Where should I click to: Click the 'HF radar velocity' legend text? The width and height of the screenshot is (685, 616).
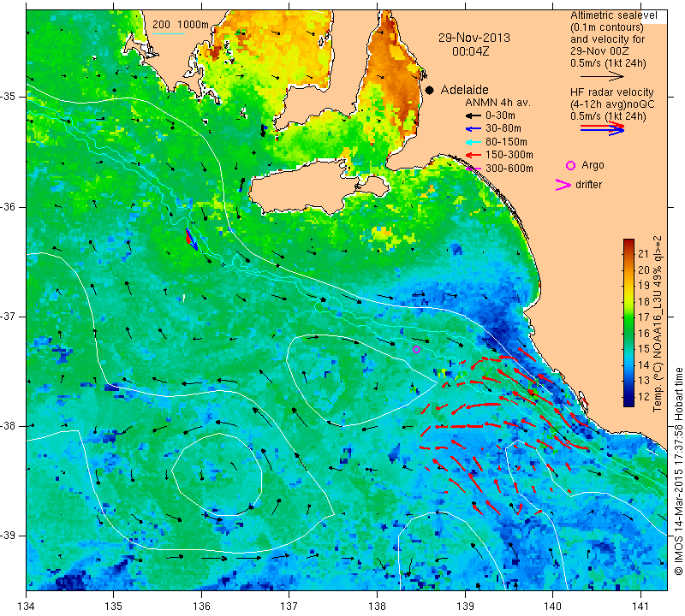611,92
